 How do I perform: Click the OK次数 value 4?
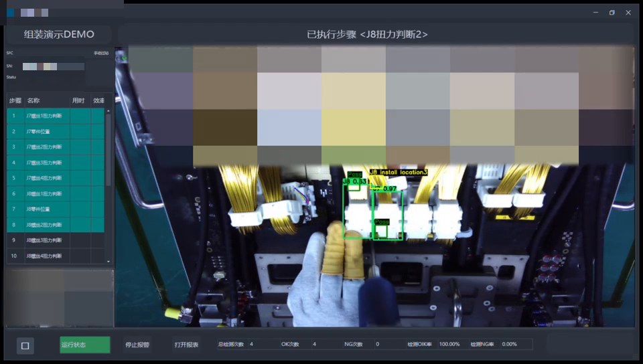[315, 345]
